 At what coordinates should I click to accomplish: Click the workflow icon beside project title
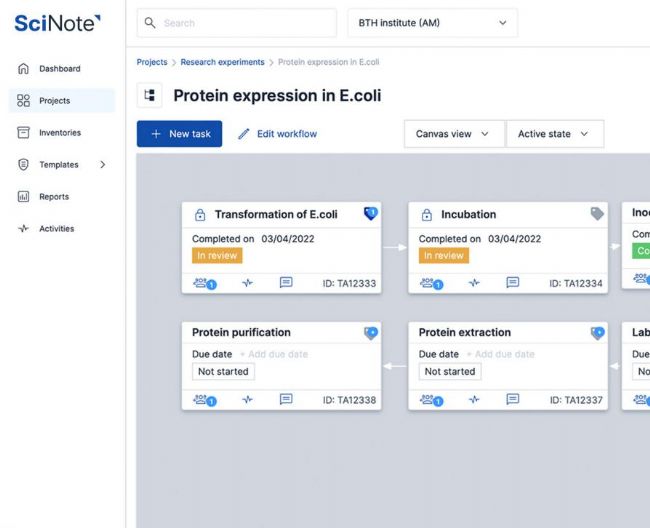coord(151,96)
